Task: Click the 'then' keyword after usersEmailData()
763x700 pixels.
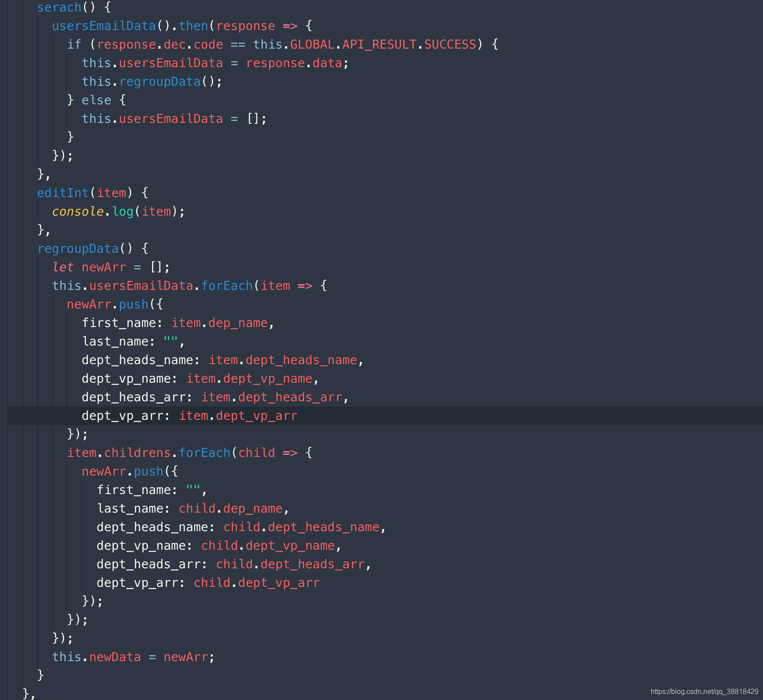Action: click(x=193, y=26)
